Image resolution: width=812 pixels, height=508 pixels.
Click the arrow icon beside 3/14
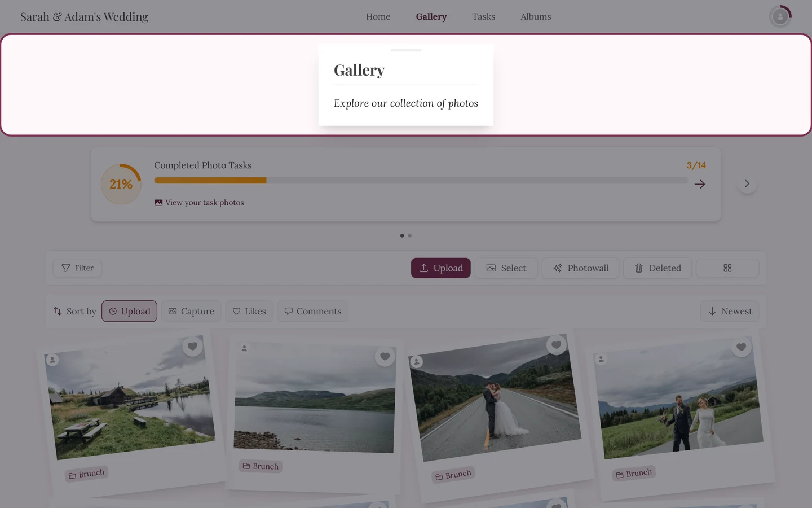tap(700, 184)
